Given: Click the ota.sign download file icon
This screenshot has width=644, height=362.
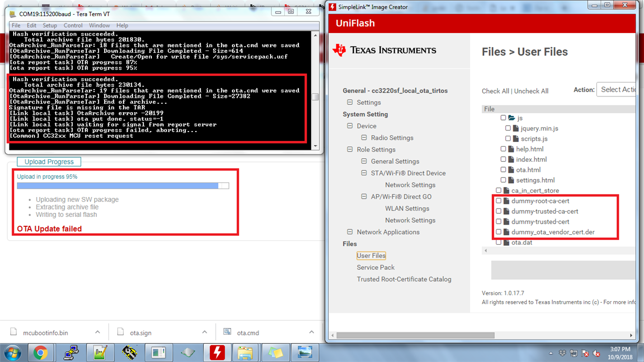Looking at the screenshot, I should [120, 332].
